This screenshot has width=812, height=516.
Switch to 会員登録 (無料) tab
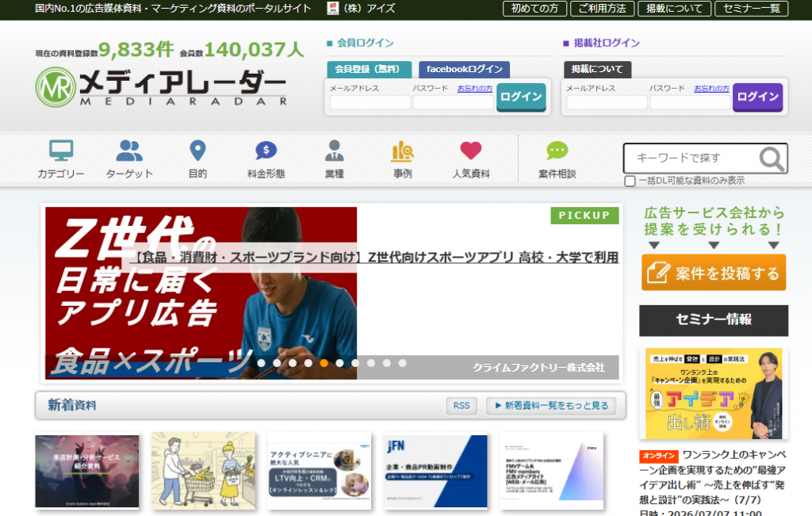coord(370,69)
